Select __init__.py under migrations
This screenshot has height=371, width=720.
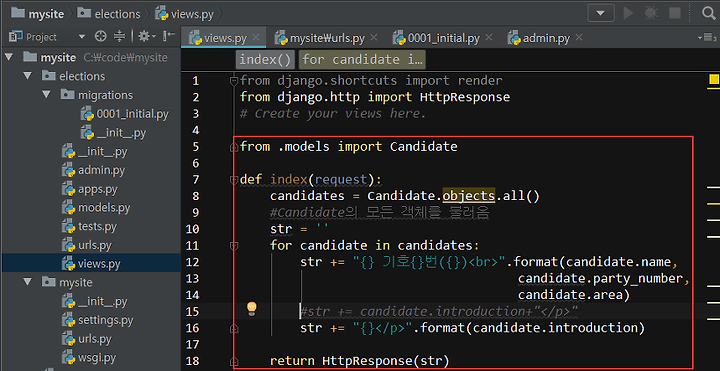[x=113, y=133]
